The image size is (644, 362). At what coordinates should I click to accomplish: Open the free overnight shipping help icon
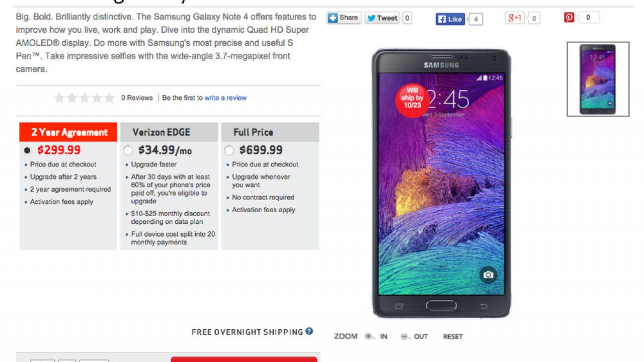click(309, 331)
